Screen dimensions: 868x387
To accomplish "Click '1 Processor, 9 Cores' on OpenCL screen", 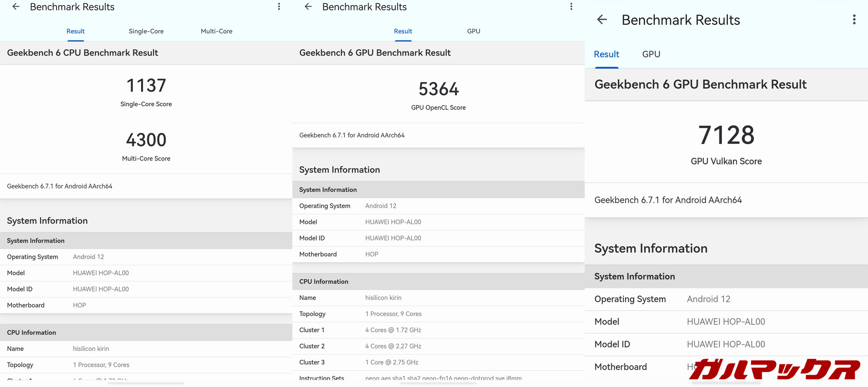I will 393,314.
